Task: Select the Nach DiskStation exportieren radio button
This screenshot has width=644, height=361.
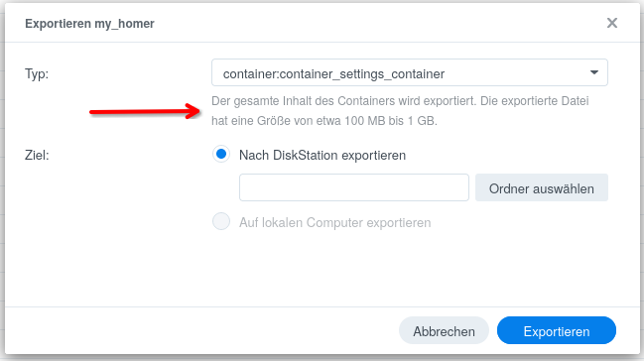Action: coord(221,155)
